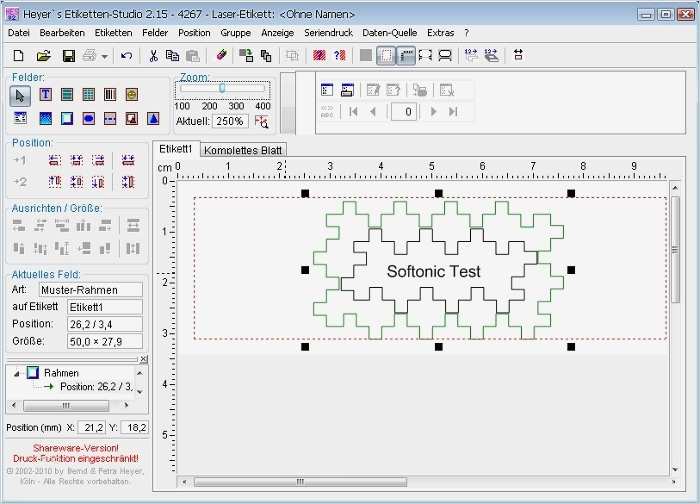Viewport: 700px width, 504px height.
Task: Activate the arrow selection pointer tool
Action: [21, 95]
